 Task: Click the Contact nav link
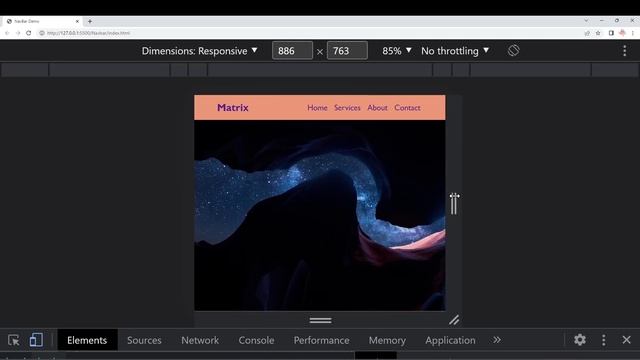407,108
